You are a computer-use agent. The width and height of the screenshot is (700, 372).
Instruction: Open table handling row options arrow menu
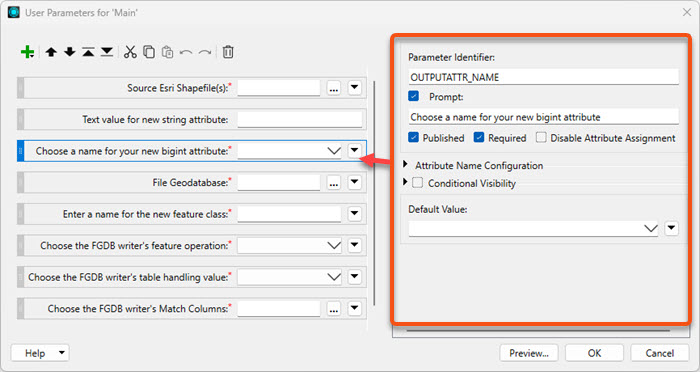tap(354, 276)
